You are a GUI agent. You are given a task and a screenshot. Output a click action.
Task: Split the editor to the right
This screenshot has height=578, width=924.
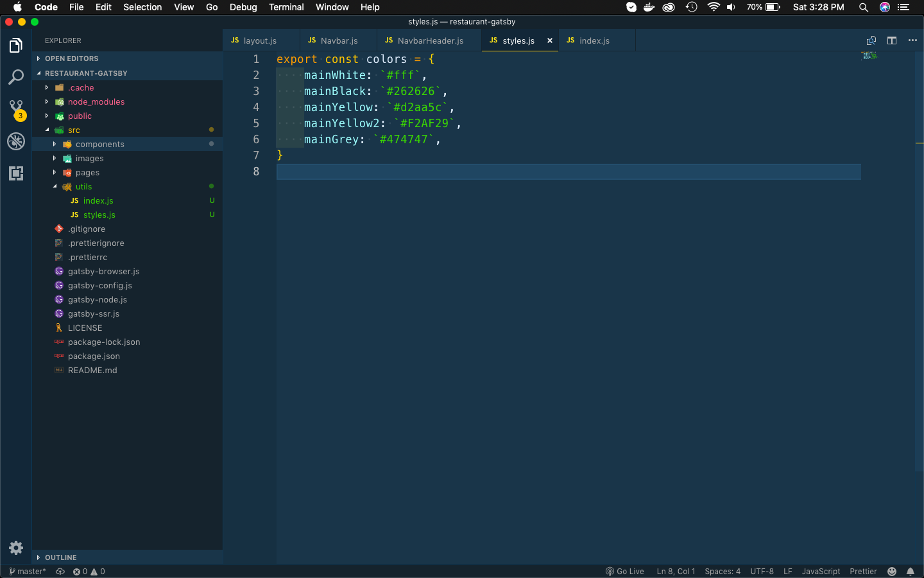(892, 40)
